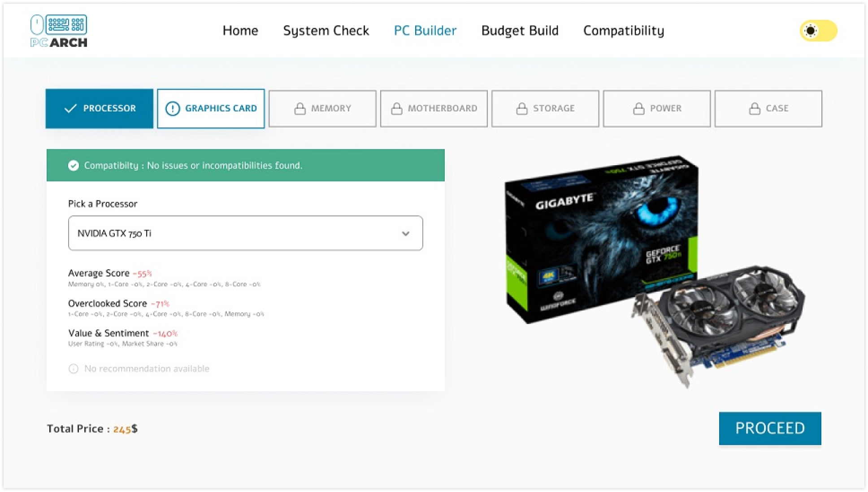This screenshot has height=492, width=868.
Task: Click the Memory step lock icon
Action: (x=300, y=109)
